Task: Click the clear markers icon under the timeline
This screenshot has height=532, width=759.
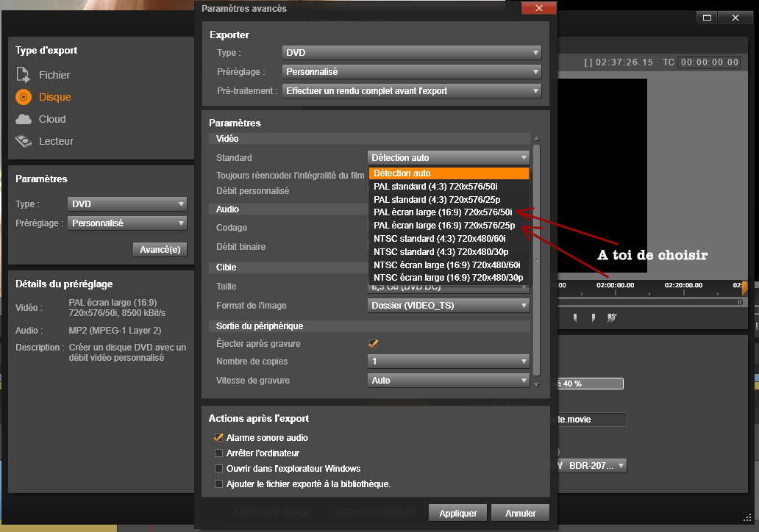Action: 611,317
